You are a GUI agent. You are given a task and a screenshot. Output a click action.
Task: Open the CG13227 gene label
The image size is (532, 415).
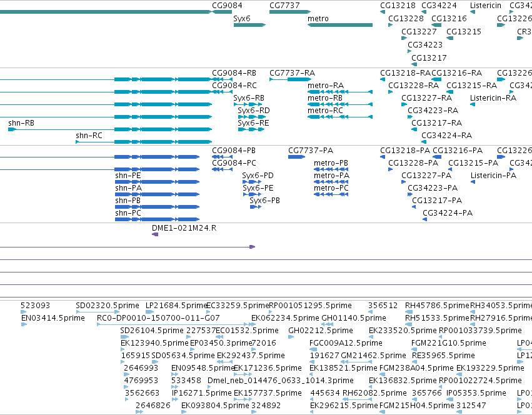[419, 31]
